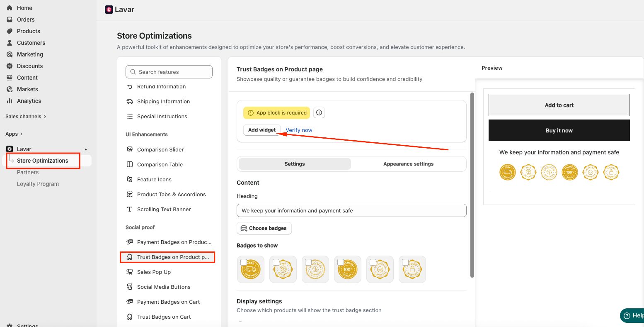Click the Lavar app icon in sidebar
This screenshot has width=644, height=327.
point(10,149)
